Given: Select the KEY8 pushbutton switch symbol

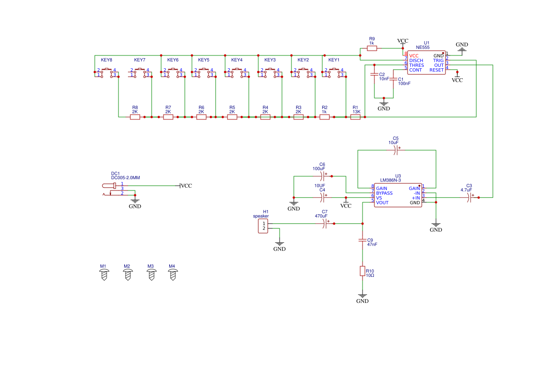Looking at the screenshot, I should pyautogui.click(x=106, y=73).
